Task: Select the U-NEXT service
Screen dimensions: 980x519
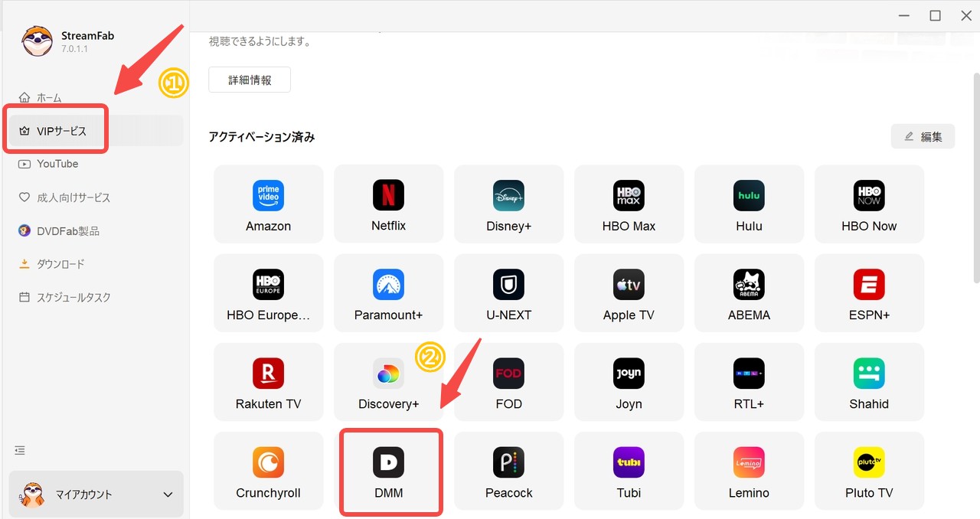Action: coord(508,293)
